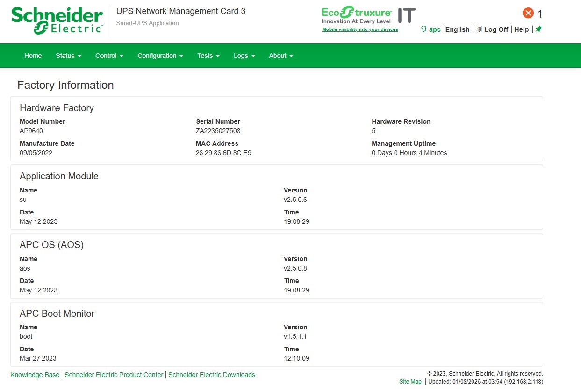Select the model number AP9640
581x392 pixels.
coord(31,131)
